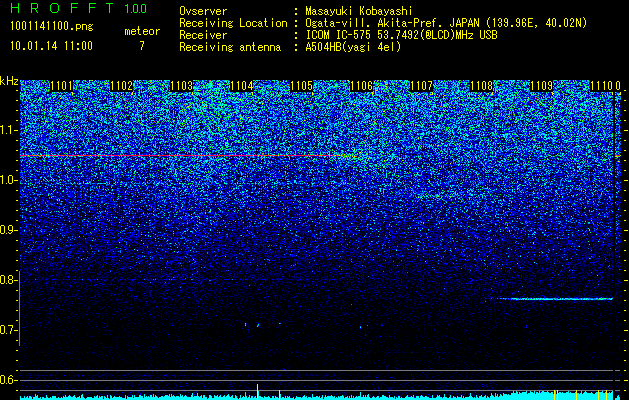Click the HROFFT 1.0.0 title text

(x=79, y=8)
